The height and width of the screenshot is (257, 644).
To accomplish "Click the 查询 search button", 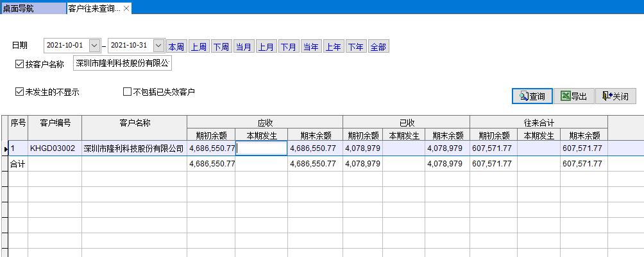I will pos(532,96).
